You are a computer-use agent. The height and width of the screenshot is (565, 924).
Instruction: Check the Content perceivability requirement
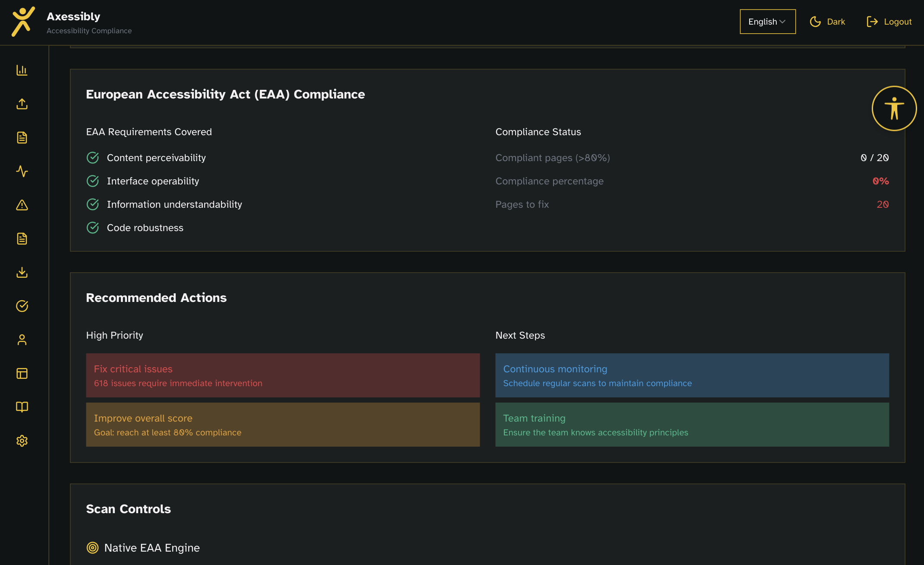pyautogui.click(x=92, y=158)
